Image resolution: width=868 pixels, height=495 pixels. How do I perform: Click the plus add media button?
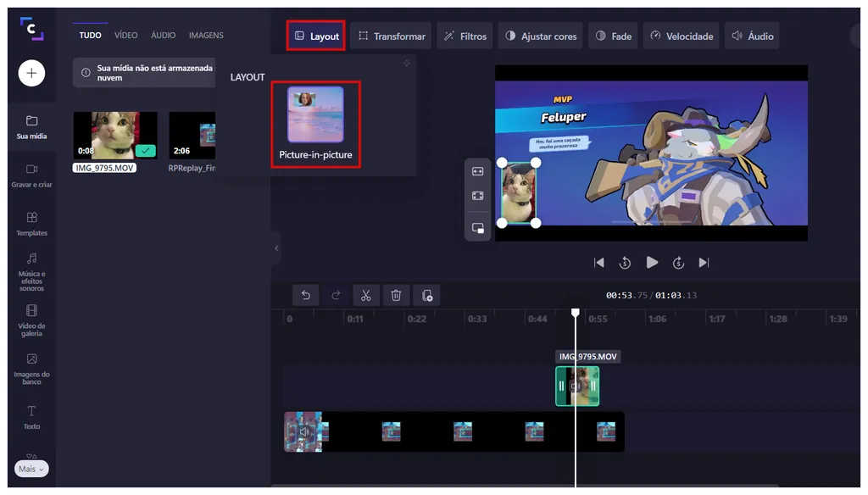click(x=31, y=73)
